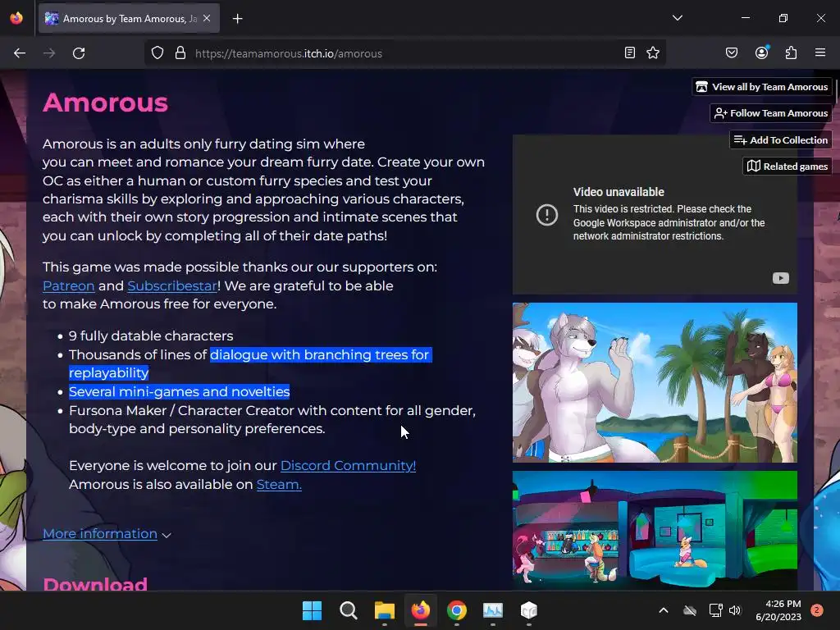The height and width of the screenshot is (630, 840).
Task: Open the tracking protection shield icon
Action: pos(157,53)
